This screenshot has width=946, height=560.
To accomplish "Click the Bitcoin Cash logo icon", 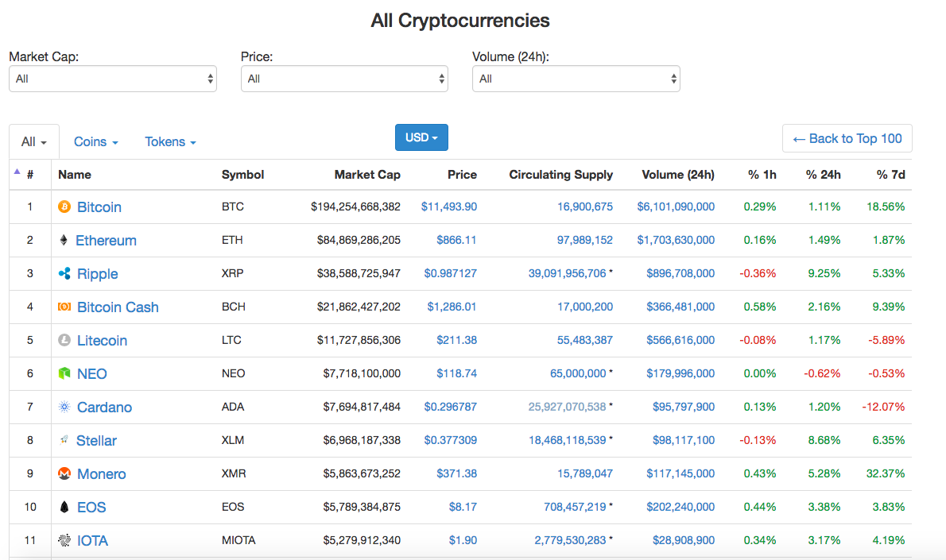I will (x=64, y=307).
